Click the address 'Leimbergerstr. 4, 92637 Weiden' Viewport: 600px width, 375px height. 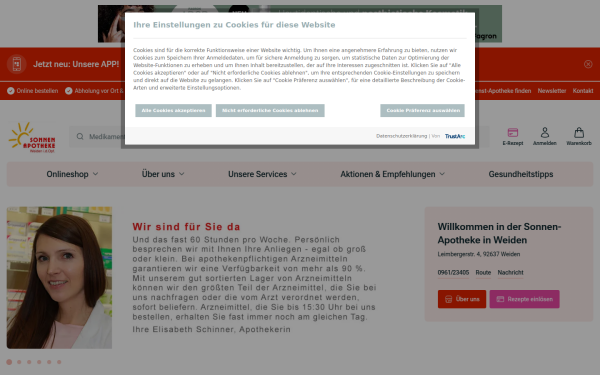[x=479, y=254]
